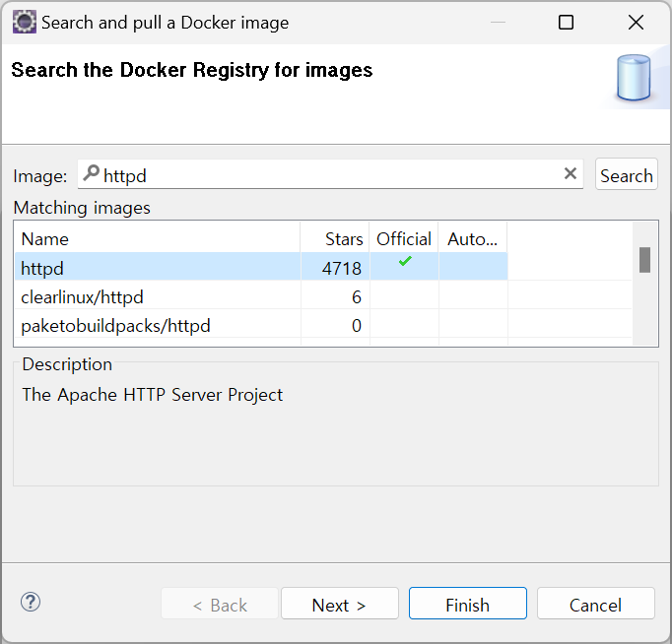Click the Eclipse icon in title bar

[24, 22]
